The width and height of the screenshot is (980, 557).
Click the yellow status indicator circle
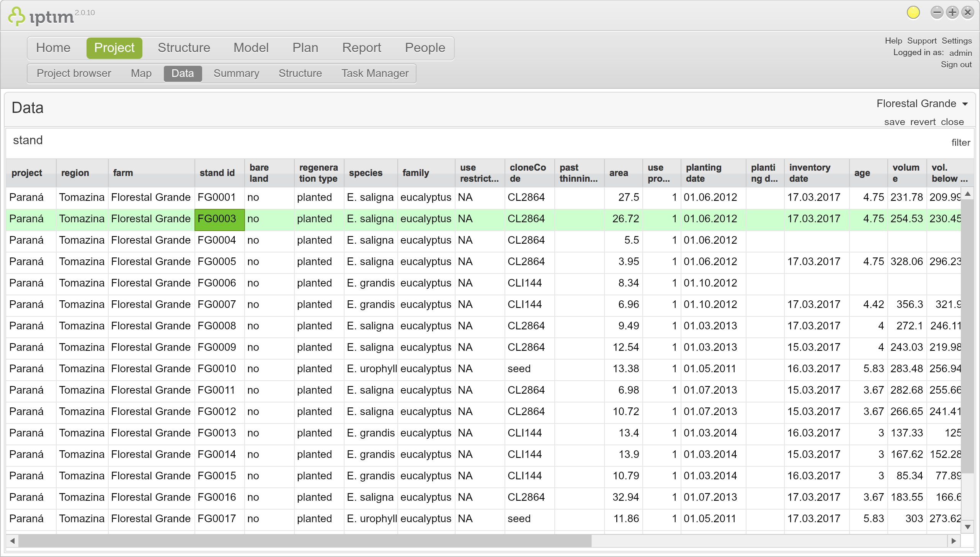[913, 13]
